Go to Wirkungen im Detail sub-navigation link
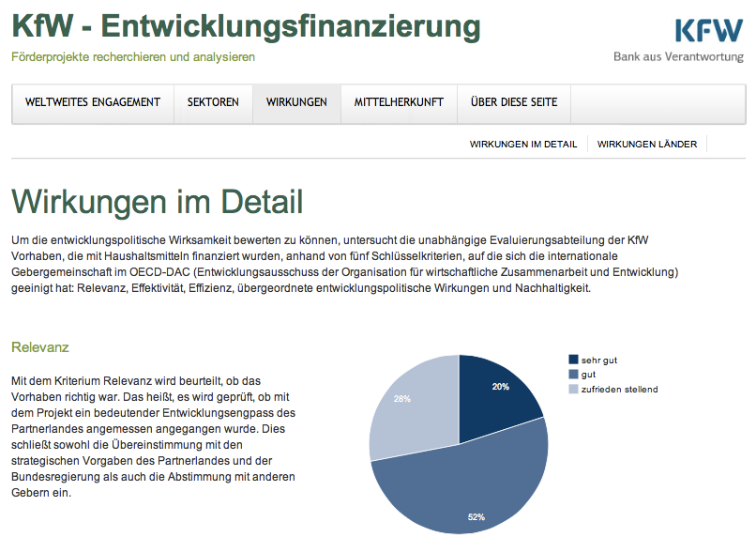The image size is (756, 537). [523, 145]
